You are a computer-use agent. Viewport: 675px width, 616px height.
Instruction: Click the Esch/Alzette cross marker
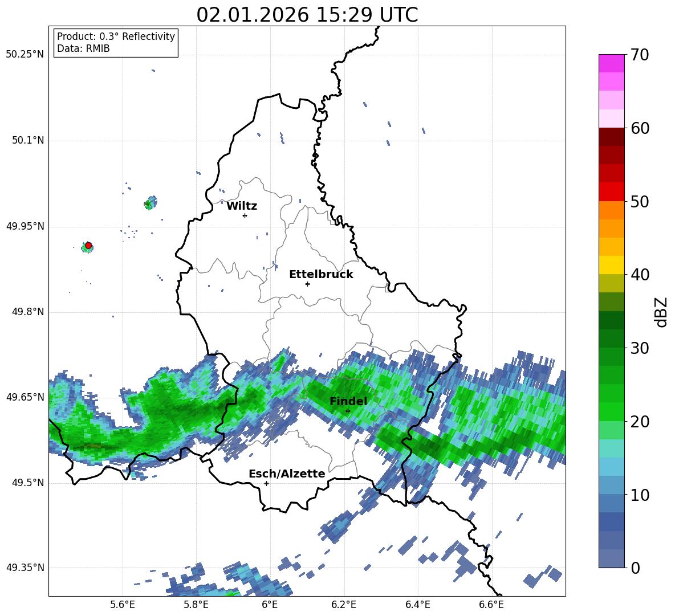click(266, 483)
